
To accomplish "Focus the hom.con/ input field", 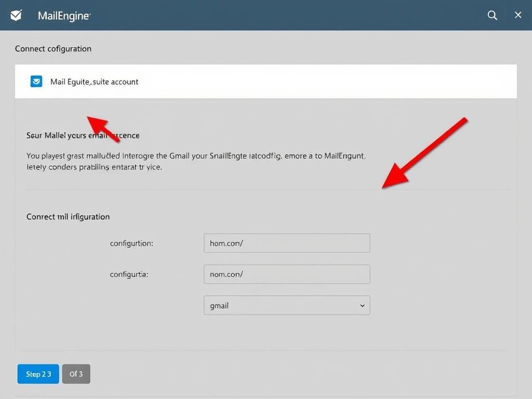I will pos(286,243).
